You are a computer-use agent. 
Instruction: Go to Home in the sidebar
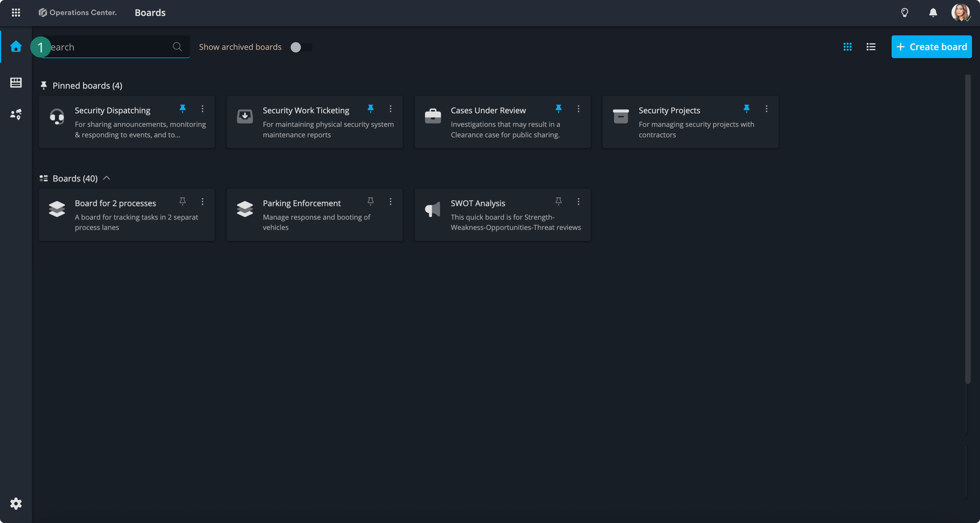pos(16,46)
